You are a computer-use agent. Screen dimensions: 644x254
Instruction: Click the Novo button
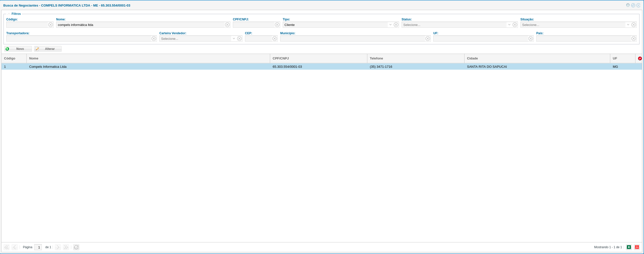pyautogui.click(x=18, y=49)
